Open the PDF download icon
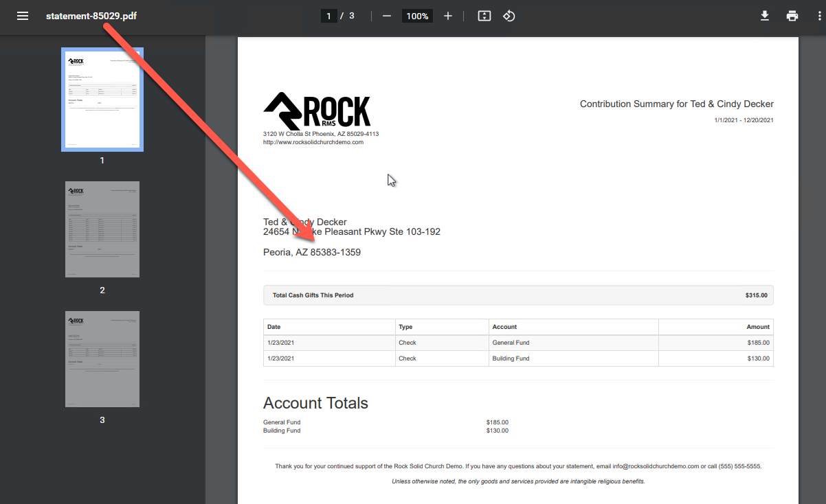Screen dimensions: 826x504 tap(765, 15)
